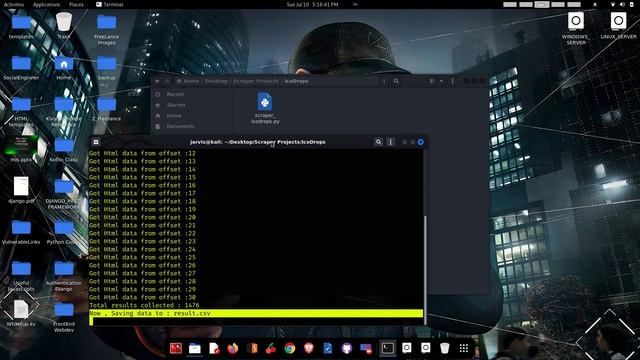Viewport: 640px width, 360px height.
Task: Click the search icon in the Files window toolbar
Action: point(396,81)
